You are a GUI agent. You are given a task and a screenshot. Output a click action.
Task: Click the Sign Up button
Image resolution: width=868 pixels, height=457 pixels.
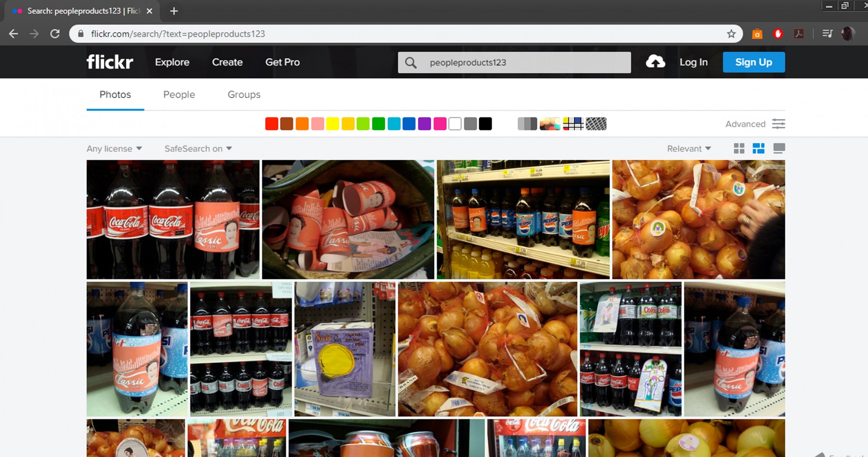pyautogui.click(x=754, y=62)
